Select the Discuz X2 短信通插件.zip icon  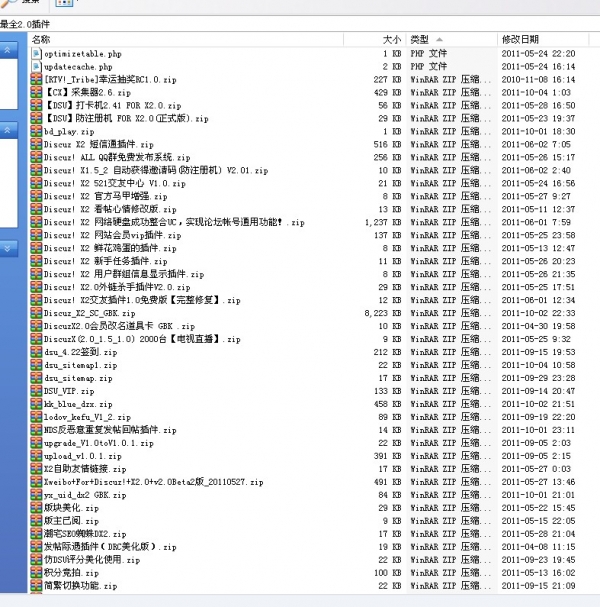[x=36, y=145]
